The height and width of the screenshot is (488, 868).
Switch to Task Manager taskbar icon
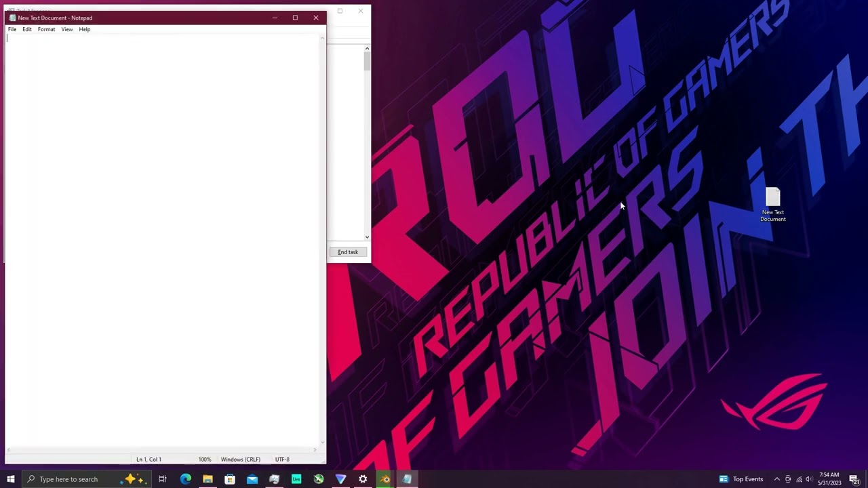click(x=274, y=479)
